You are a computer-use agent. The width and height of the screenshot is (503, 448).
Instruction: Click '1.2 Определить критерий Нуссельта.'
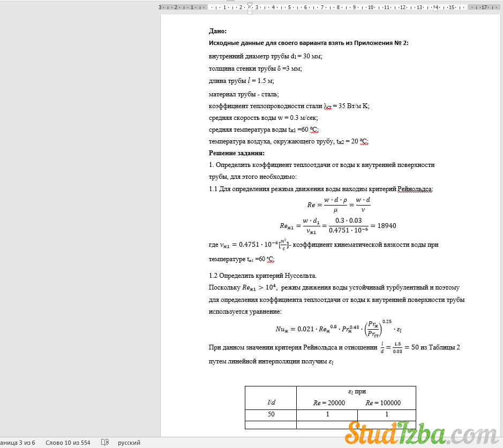[262, 276]
